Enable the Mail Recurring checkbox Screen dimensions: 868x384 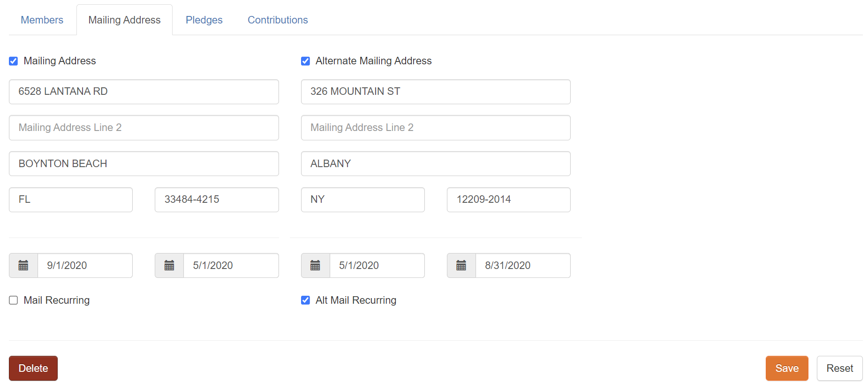(14, 300)
